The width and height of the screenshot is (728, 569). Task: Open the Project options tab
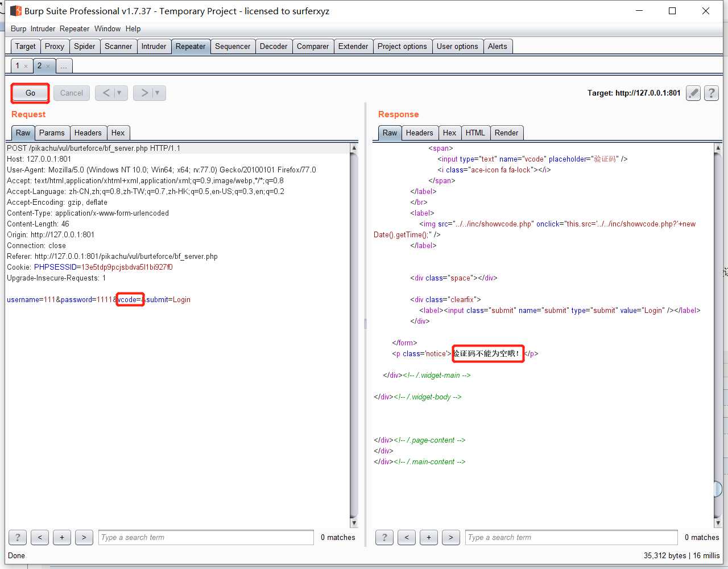pyautogui.click(x=402, y=46)
